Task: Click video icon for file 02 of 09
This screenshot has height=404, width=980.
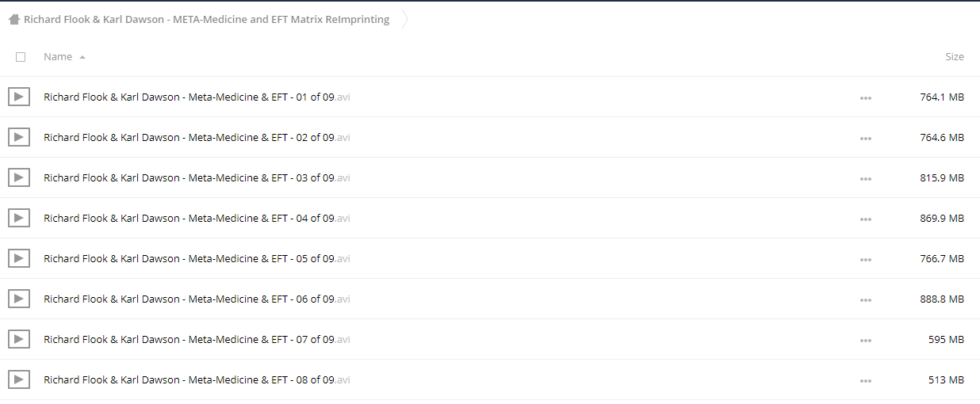Action: click(19, 137)
